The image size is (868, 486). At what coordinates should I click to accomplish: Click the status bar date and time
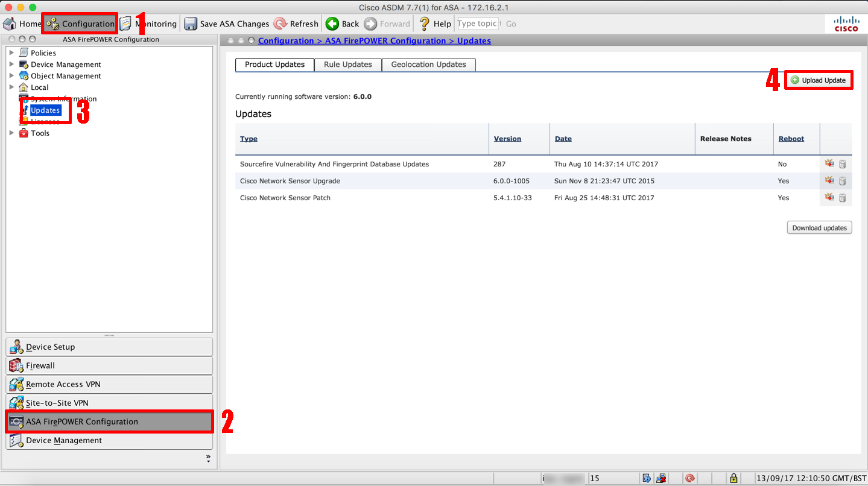(811, 478)
